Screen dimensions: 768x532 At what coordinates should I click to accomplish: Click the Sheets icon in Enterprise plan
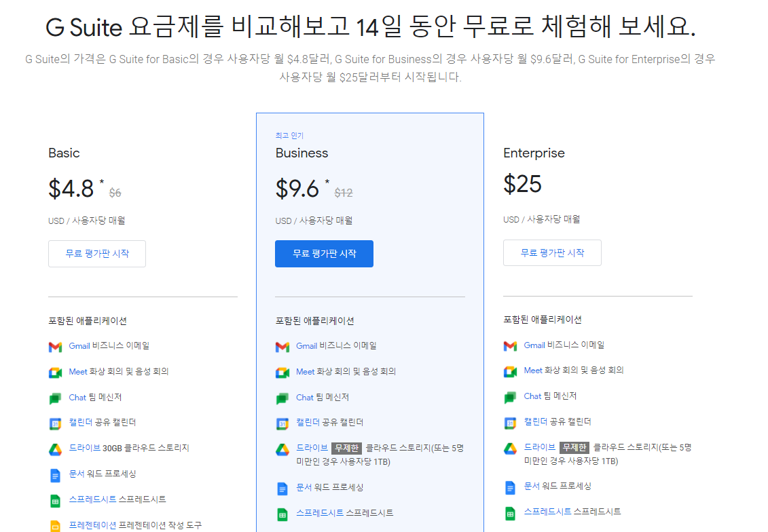(511, 514)
